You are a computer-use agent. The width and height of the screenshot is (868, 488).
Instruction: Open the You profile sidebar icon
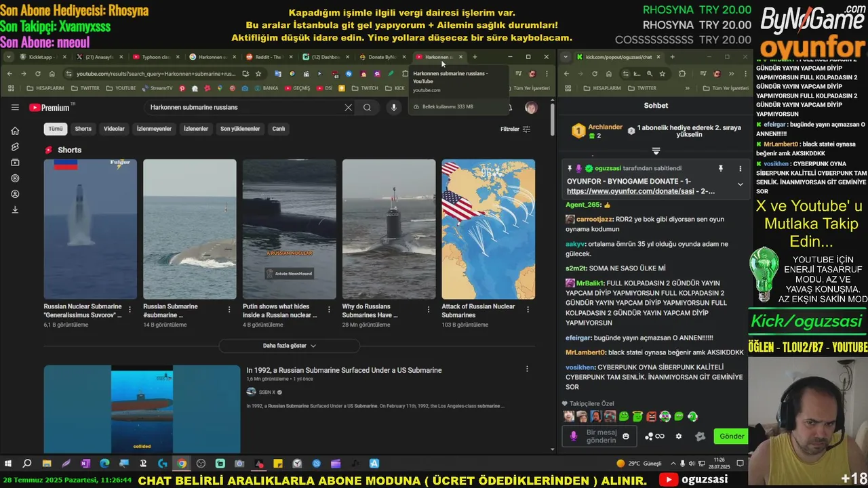[15, 194]
